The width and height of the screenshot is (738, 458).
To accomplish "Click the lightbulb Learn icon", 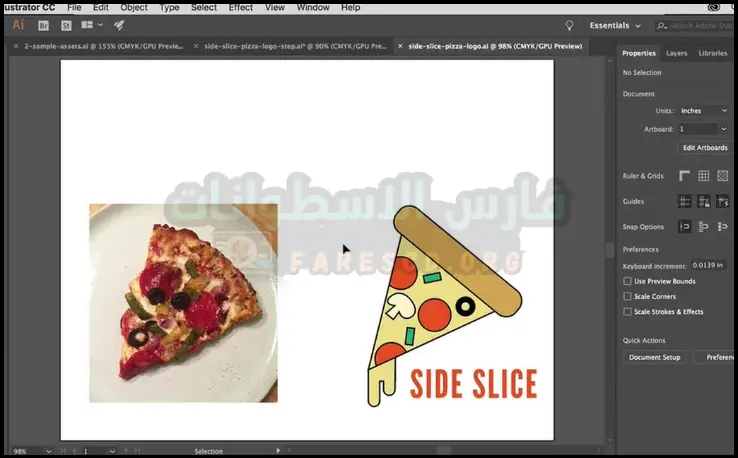I will [570, 25].
